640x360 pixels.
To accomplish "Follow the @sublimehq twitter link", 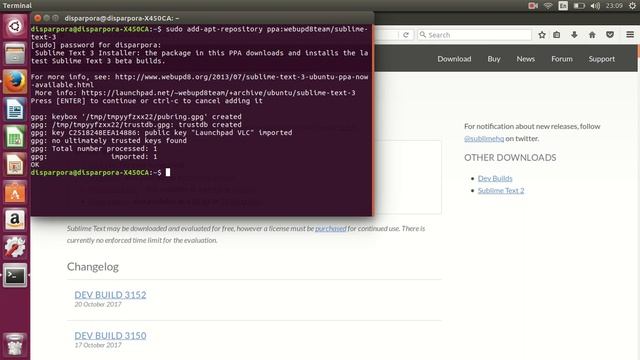I will tap(484, 138).
